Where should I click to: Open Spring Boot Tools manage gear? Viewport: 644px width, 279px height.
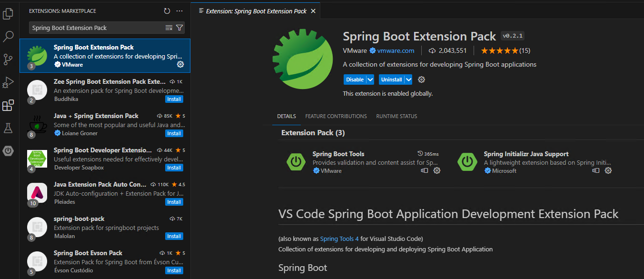(437, 170)
